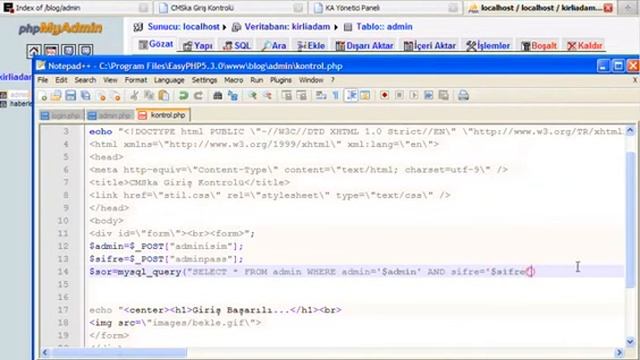Open the Dışarı Aktar export tab
Viewport: 640px width, 360px height.
point(364,46)
